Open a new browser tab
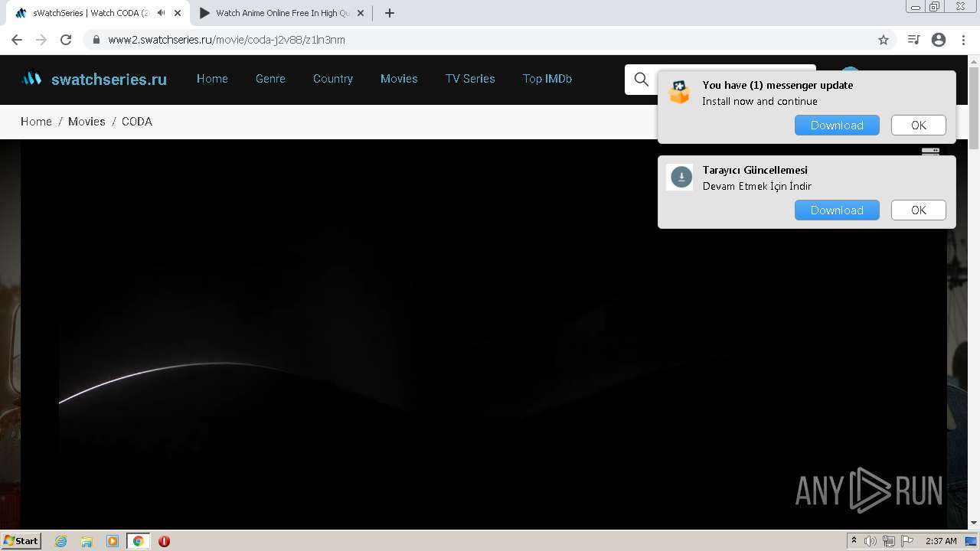 [x=389, y=13]
